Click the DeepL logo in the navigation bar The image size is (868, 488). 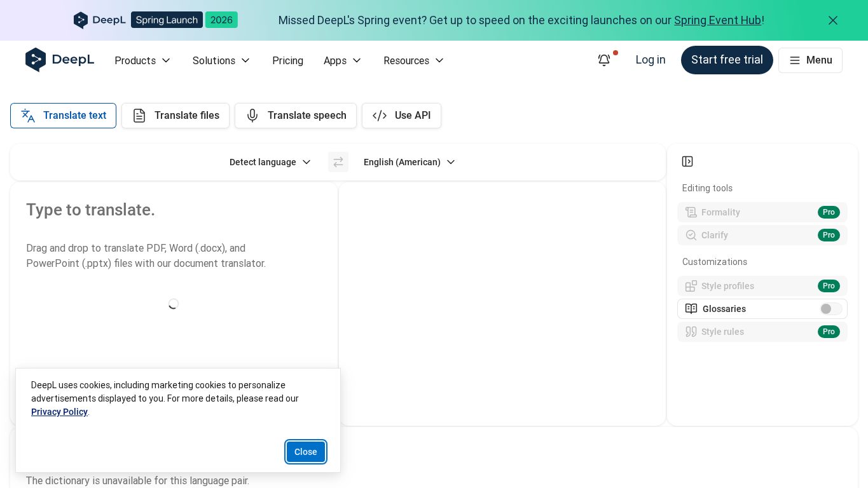[x=60, y=60]
